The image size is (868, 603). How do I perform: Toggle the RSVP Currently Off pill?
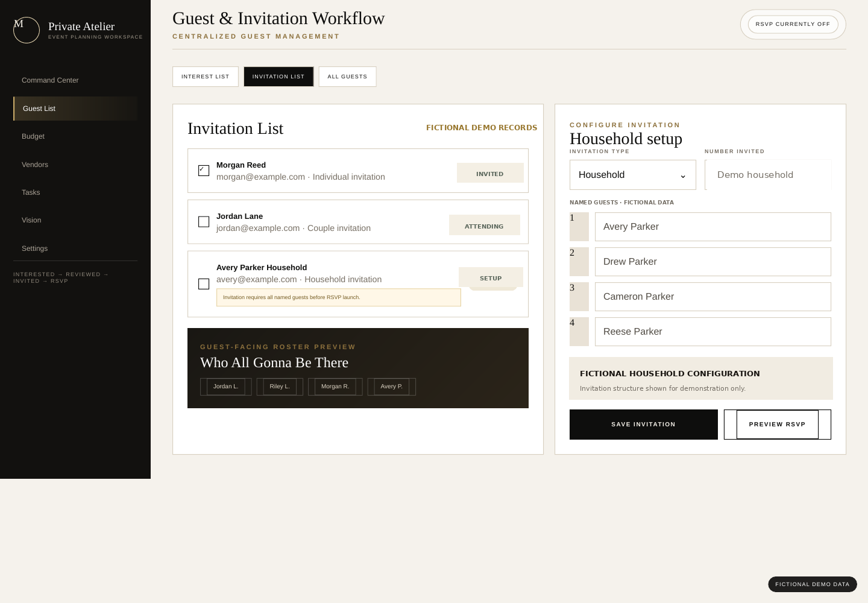tap(793, 24)
